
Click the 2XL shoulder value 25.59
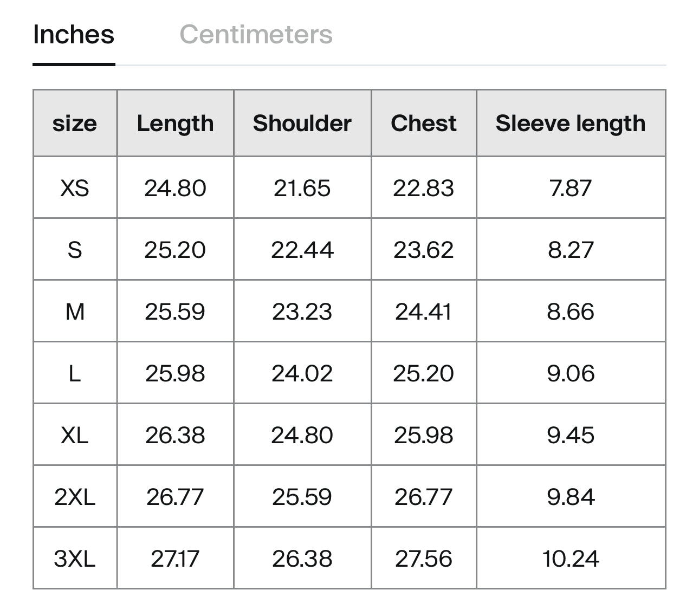(x=302, y=497)
